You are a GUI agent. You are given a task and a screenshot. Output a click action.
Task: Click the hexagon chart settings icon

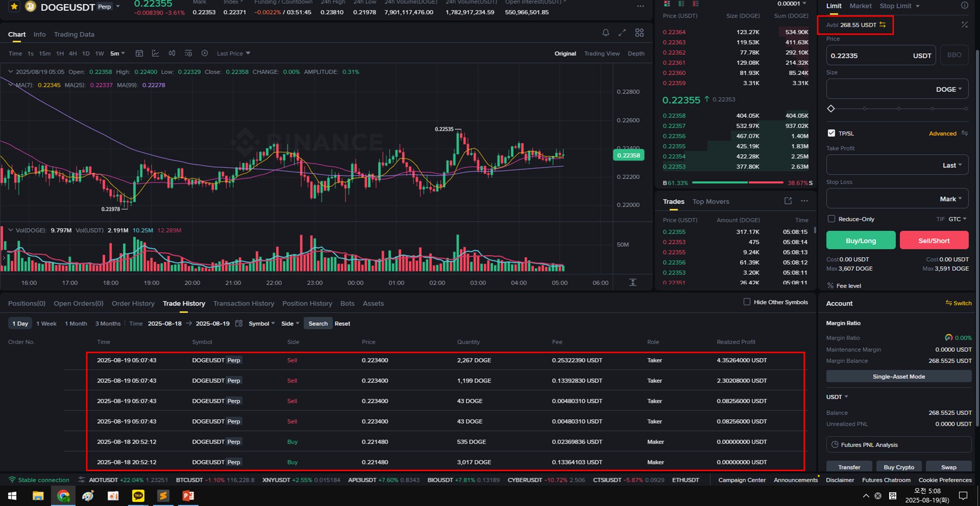[x=205, y=53]
